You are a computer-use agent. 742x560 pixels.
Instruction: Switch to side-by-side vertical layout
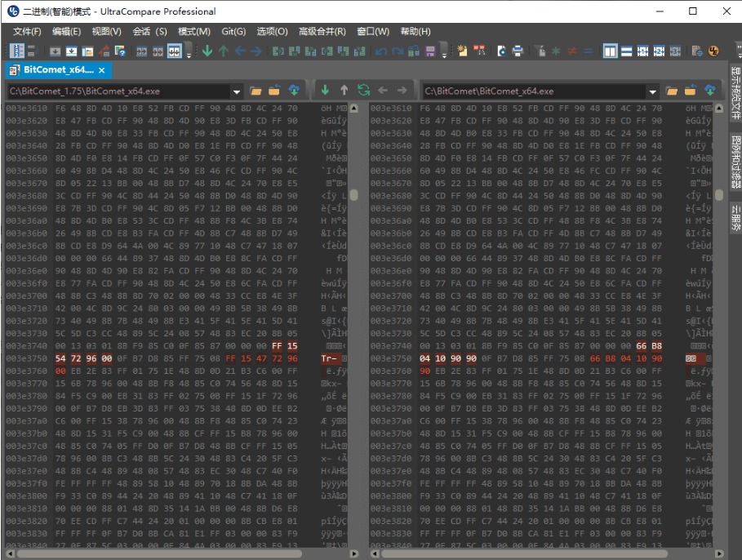(610, 51)
